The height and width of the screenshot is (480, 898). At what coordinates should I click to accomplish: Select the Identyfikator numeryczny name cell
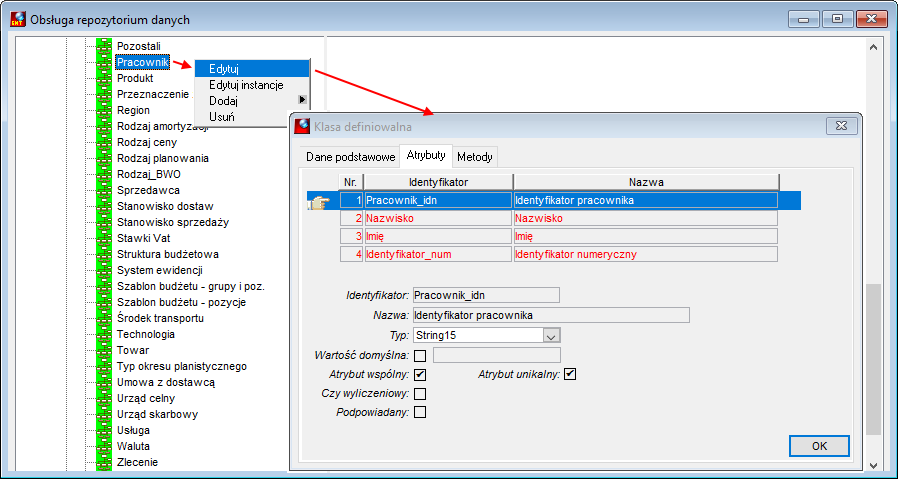(x=645, y=254)
